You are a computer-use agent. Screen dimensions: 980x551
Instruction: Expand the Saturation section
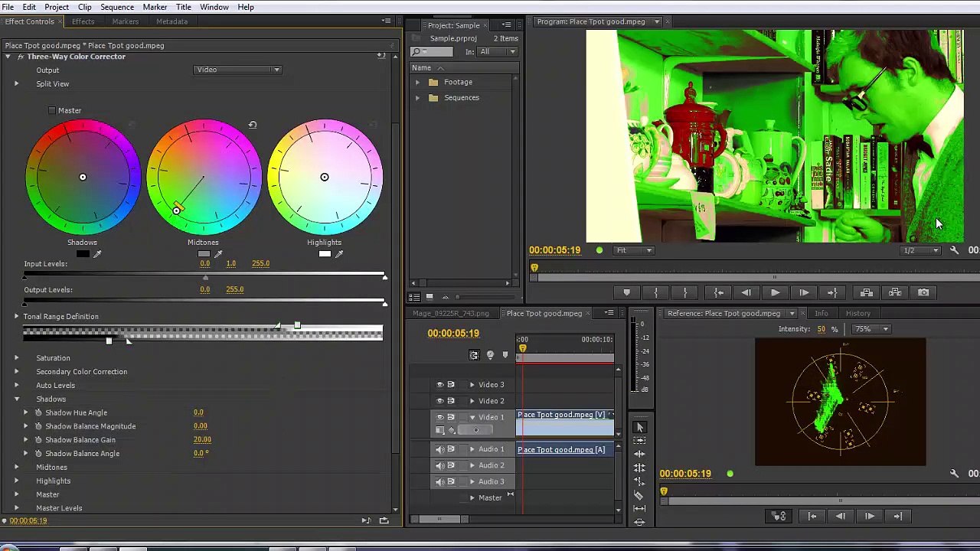point(16,357)
